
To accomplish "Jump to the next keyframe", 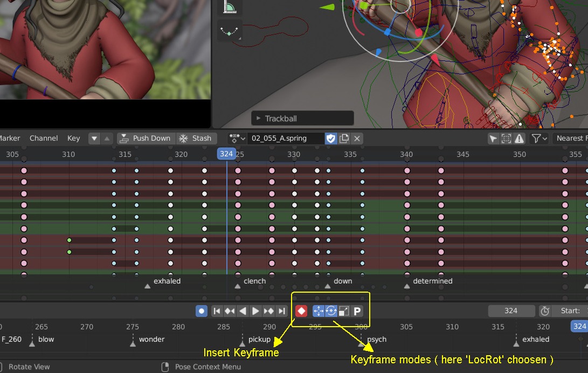I will click(268, 311).
